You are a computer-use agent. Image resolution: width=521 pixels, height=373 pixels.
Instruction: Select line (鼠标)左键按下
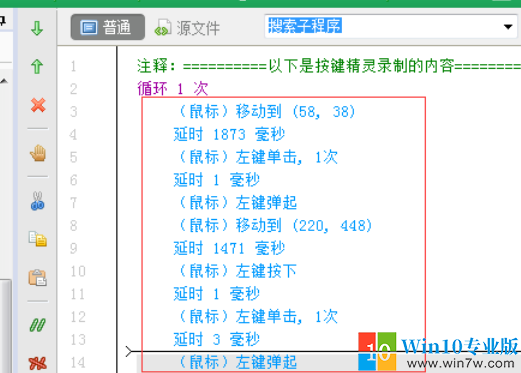point(238,271)
